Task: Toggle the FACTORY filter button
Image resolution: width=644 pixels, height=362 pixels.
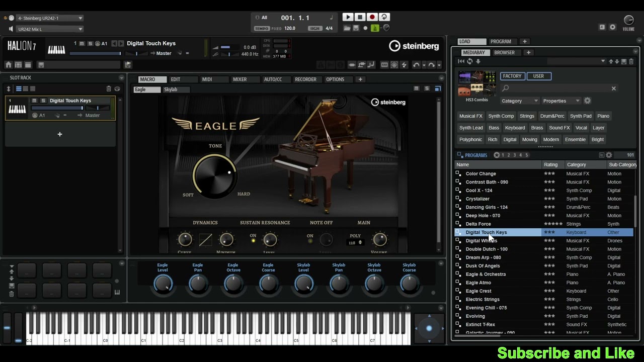Action: click(x=512, y=76)
